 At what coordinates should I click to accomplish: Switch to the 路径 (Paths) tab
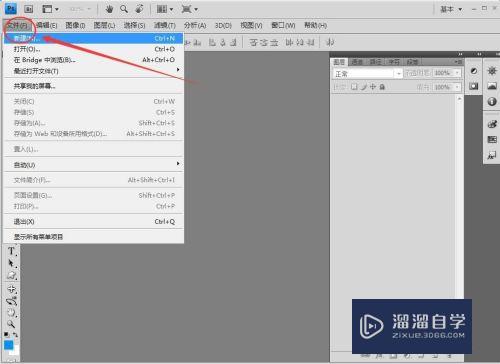pyautogui.click(x=375, y=62)
